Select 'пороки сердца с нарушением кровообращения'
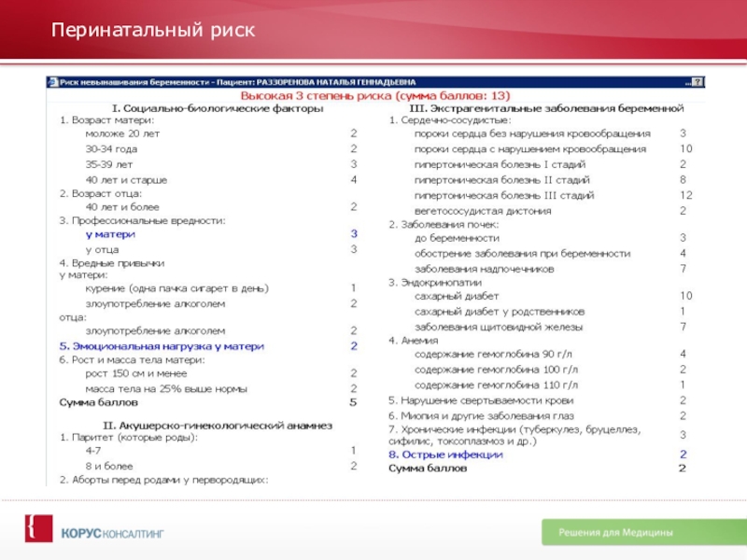 (530, 149)
